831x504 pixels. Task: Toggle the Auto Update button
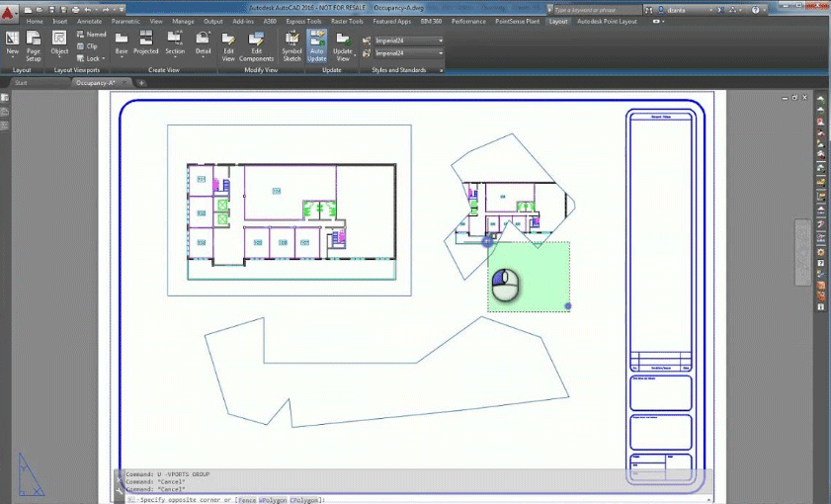tap(316, 46)
